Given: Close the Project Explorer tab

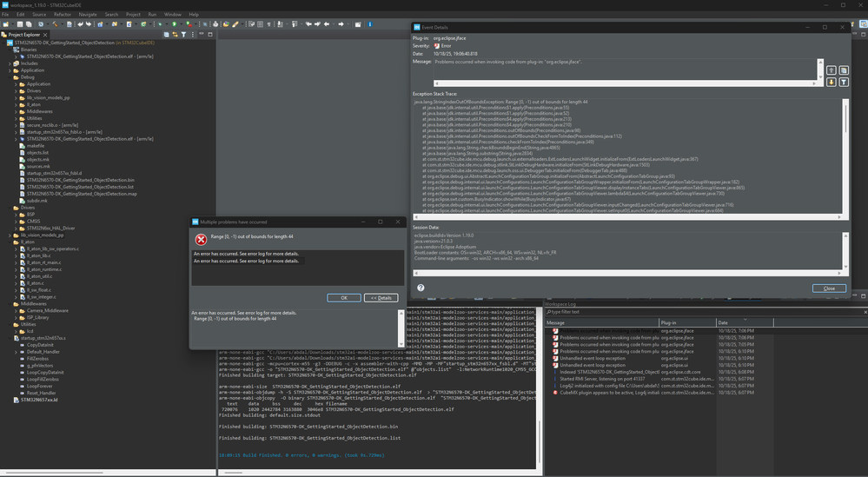Looking at the screenshot, I should [x=45, y=35].
